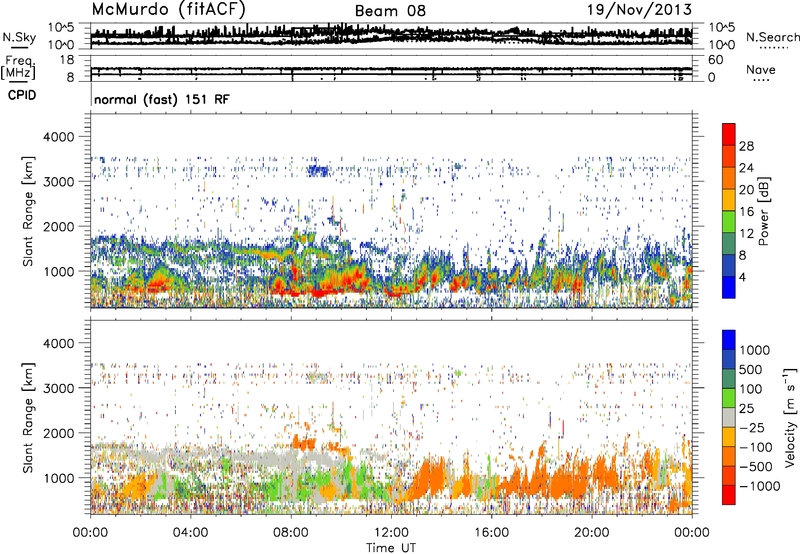This screenshot has width=800, height=554.
Task: Click the 60 tick on Nave axis
Action: pyautogui.click(x=716, y=60)
